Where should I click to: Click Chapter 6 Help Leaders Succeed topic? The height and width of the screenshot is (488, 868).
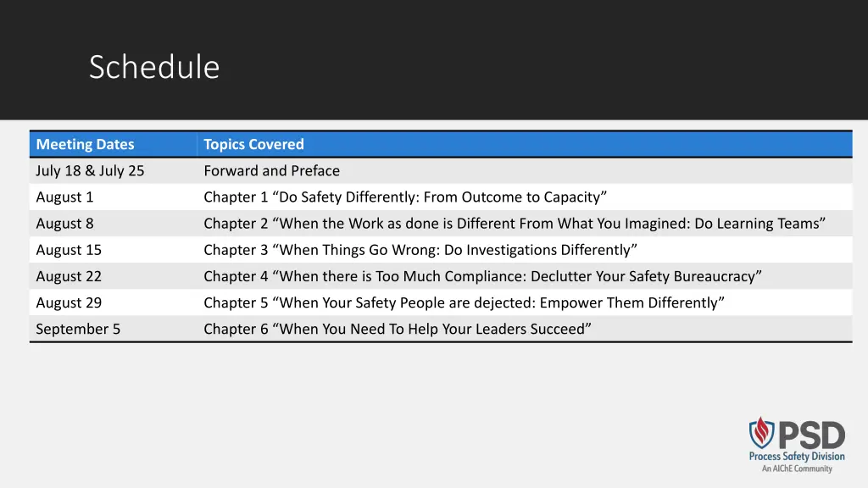[398, 329]
